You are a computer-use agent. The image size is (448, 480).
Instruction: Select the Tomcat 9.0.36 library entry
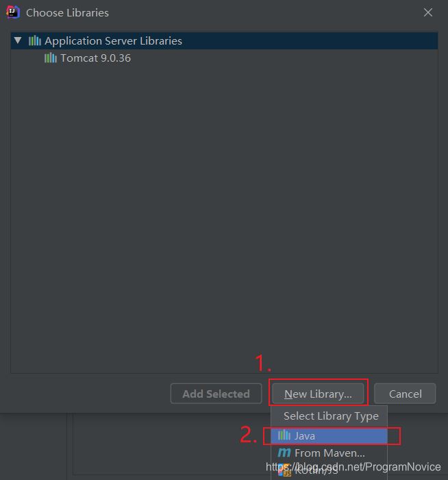[95, 58]
